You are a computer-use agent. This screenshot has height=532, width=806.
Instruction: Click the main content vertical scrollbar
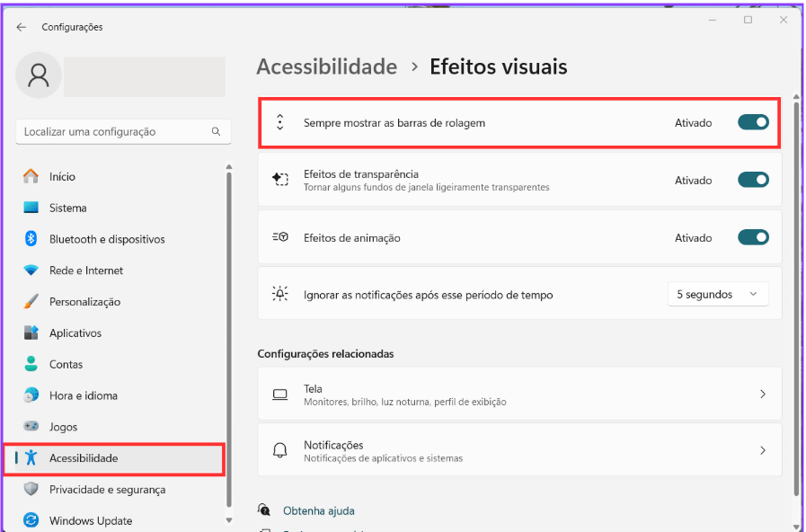click(795, 297)
